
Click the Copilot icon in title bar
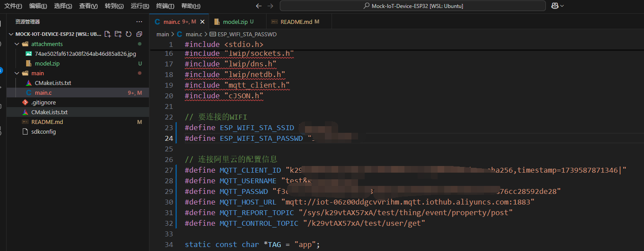[555, 6]
